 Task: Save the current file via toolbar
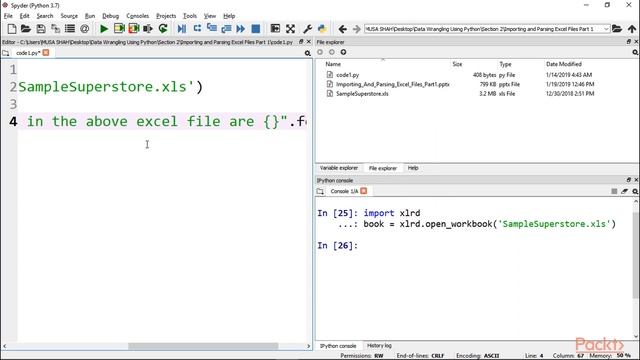(40, 29)
